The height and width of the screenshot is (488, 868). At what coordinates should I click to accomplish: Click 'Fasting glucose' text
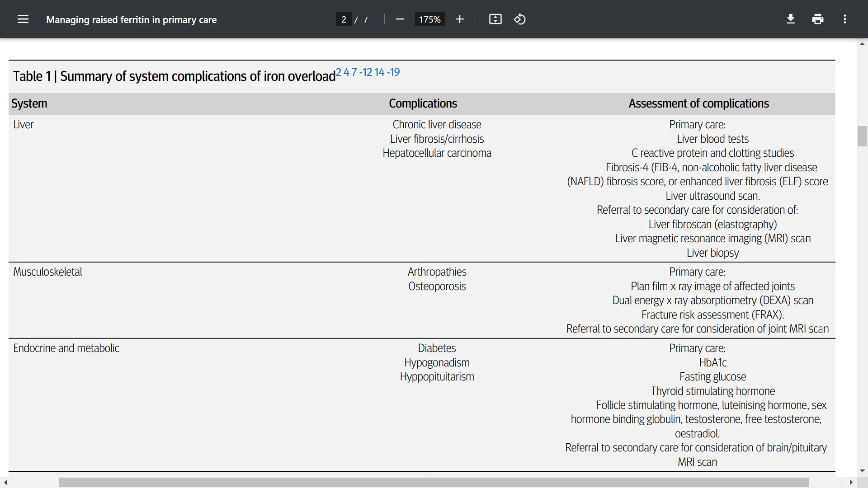point(712,376)
